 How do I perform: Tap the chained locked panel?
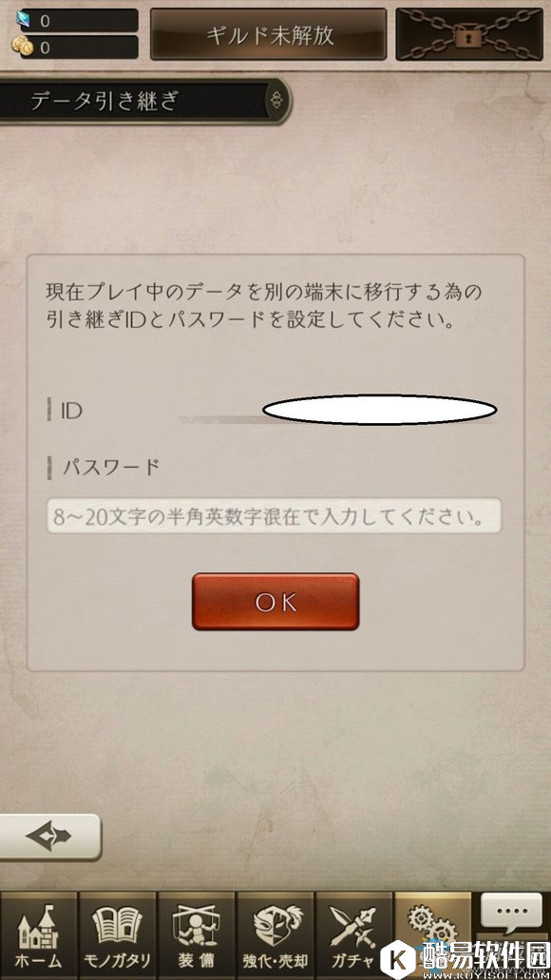pos(469,34)
